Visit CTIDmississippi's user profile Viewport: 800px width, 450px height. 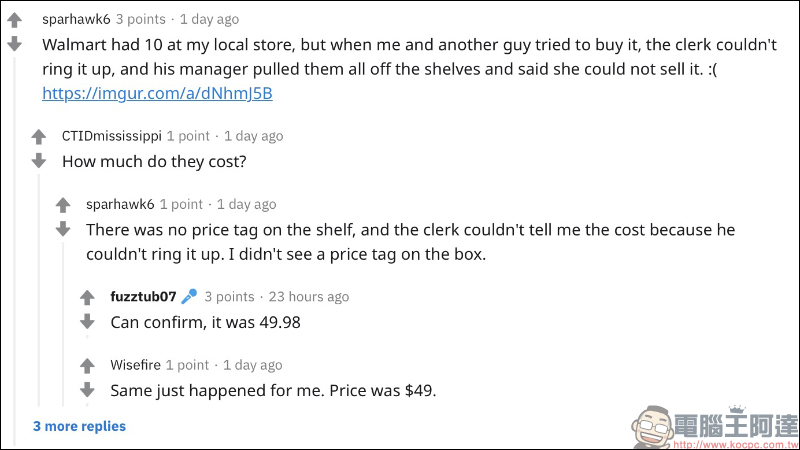point(111,136)
